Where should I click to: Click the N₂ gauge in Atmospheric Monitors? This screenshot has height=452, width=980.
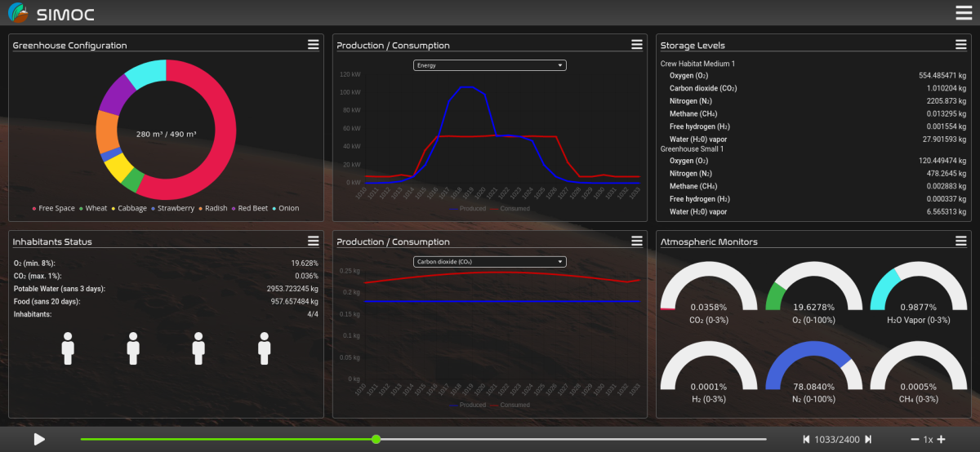coord(813,371)
